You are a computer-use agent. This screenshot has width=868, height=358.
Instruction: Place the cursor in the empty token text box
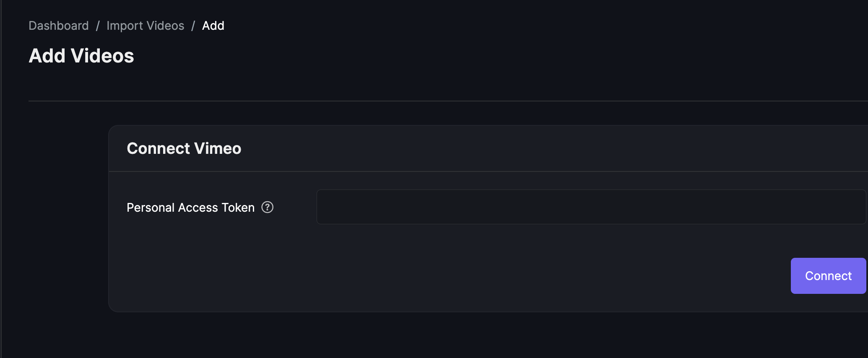591,207
